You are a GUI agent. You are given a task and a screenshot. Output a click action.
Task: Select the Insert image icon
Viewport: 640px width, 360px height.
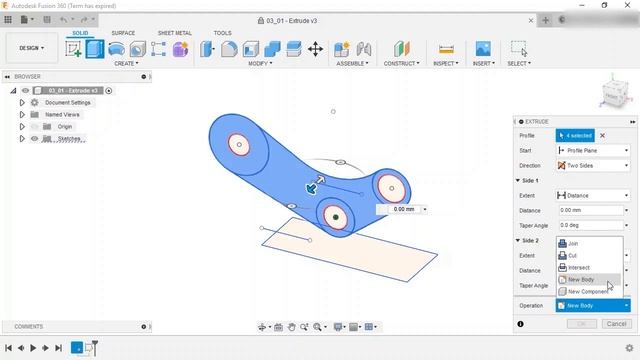point(483,49)
